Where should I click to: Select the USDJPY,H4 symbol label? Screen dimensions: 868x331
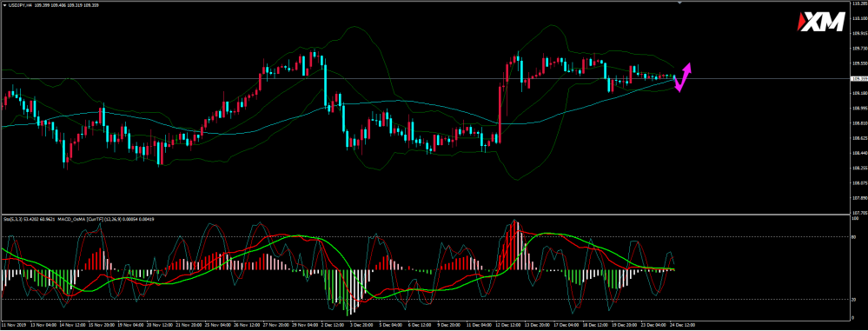pyautogui.click(x=21, y=5)
